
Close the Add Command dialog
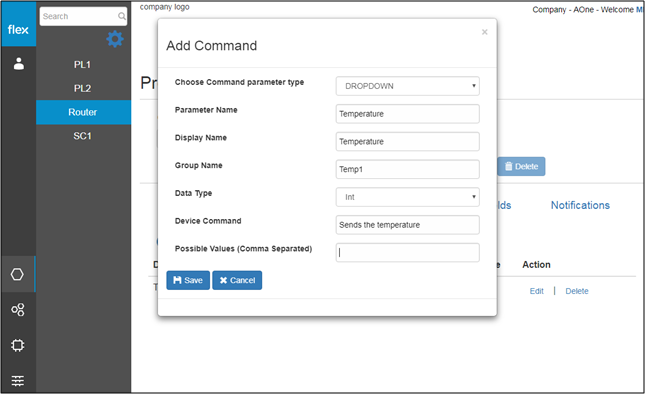tap(485, 32)
